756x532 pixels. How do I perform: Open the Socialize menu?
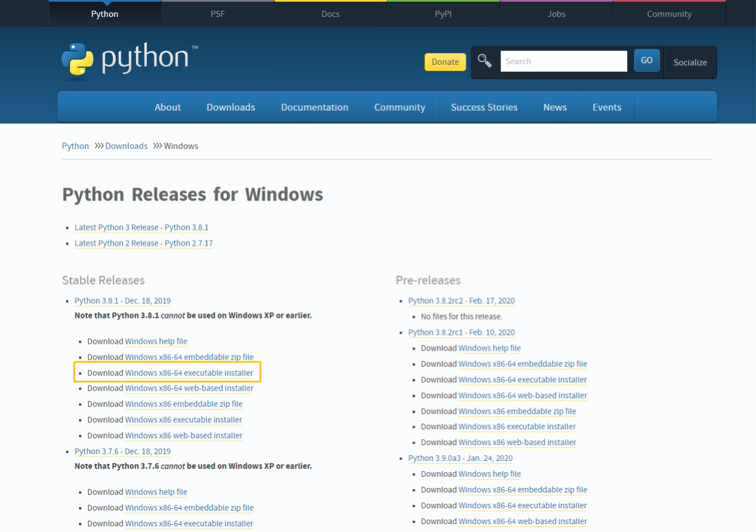coord(690,62)
